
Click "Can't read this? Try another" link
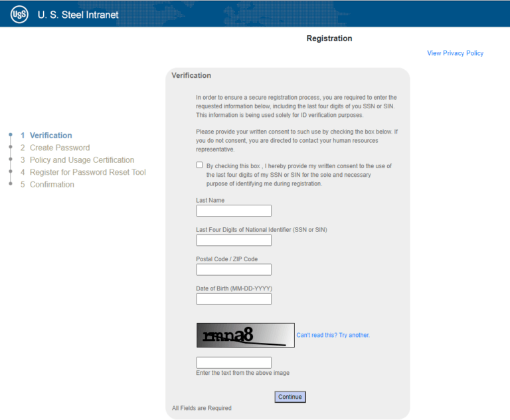coord(333,336)
